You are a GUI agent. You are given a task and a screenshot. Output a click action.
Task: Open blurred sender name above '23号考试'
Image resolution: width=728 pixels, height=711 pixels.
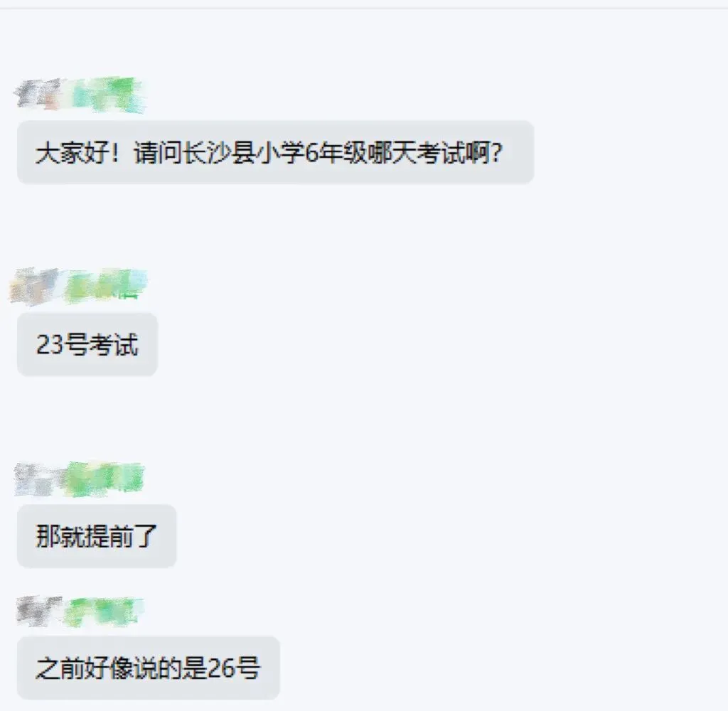click(78, 286)
